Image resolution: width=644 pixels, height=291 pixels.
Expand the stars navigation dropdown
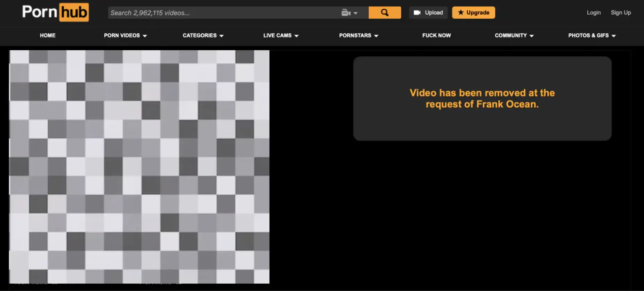(x=359, y=35)
